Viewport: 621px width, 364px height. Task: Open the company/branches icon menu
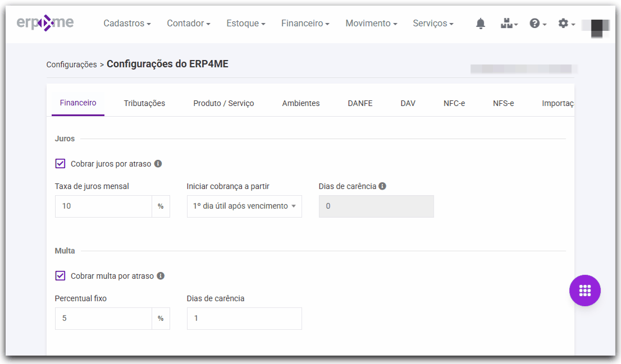click(509, 24)
